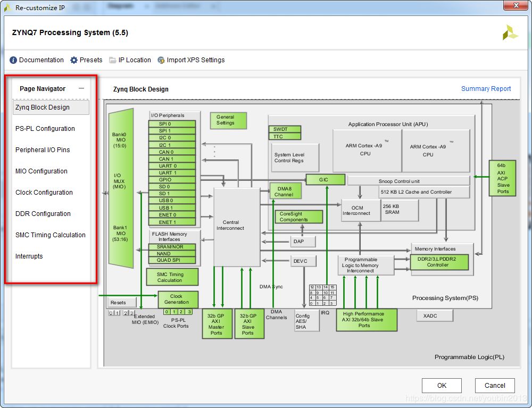Viewport: 532px width, 408px height.
Task: Click the Clock Generation block
Action: [178, 299]
